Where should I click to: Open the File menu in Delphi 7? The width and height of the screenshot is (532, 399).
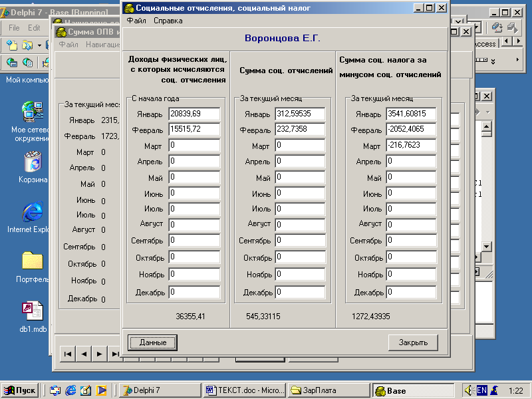click(14, 28)
